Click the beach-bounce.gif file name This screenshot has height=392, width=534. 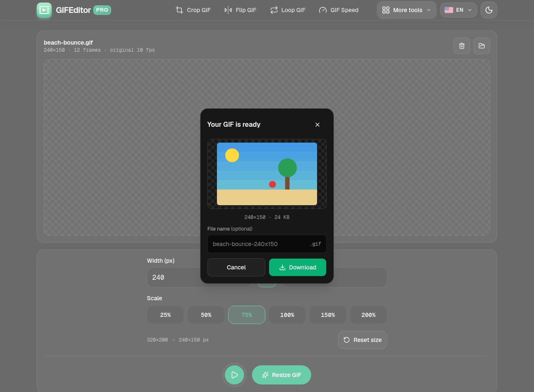pos(68,43)
